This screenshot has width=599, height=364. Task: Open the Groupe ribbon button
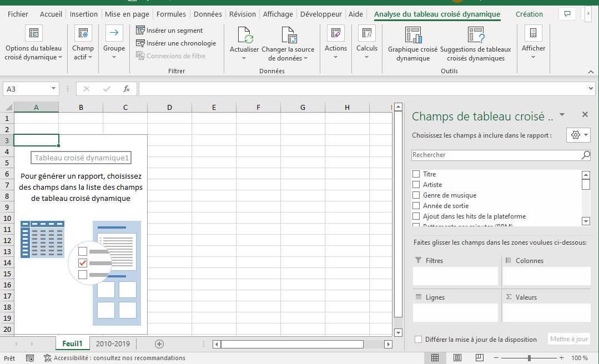(x=114, y=43)
